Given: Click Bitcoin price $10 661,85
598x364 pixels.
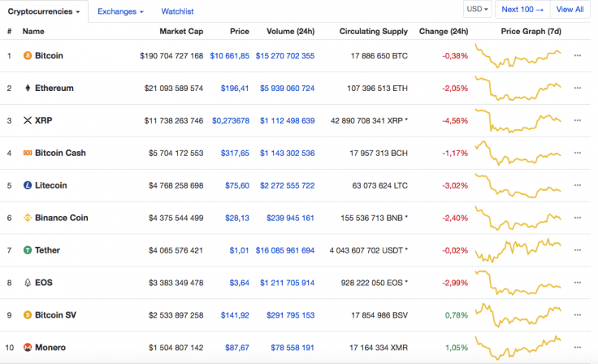Looking at the screenshot, I should point(230,56).
